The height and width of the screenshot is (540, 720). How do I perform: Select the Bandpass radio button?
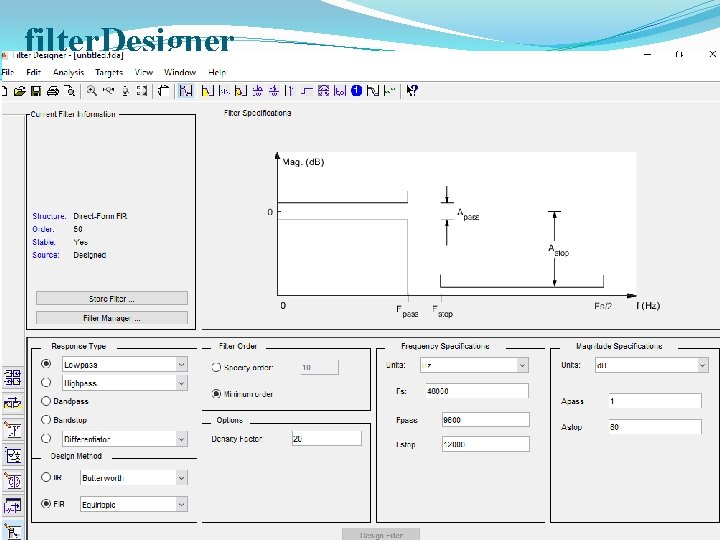click(x=46, y=401)
